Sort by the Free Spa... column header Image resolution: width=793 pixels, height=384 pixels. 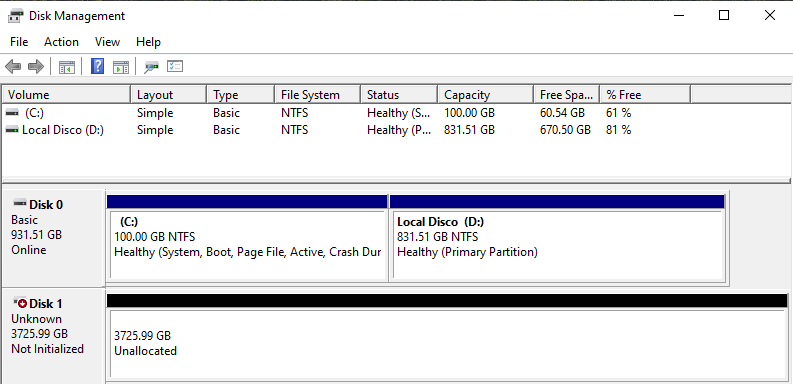pos(567,95)
